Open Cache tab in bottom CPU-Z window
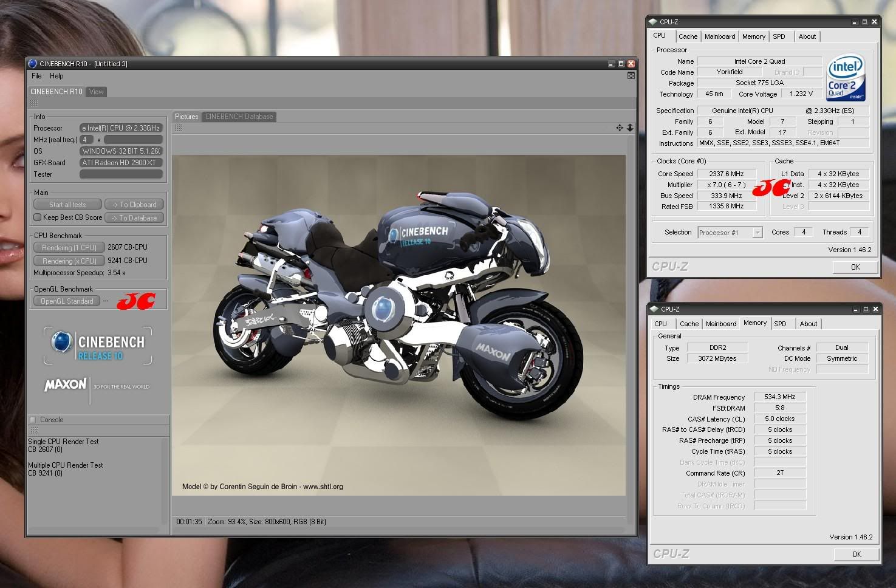Viewport: 896px width, 588px height. (689, 324)
